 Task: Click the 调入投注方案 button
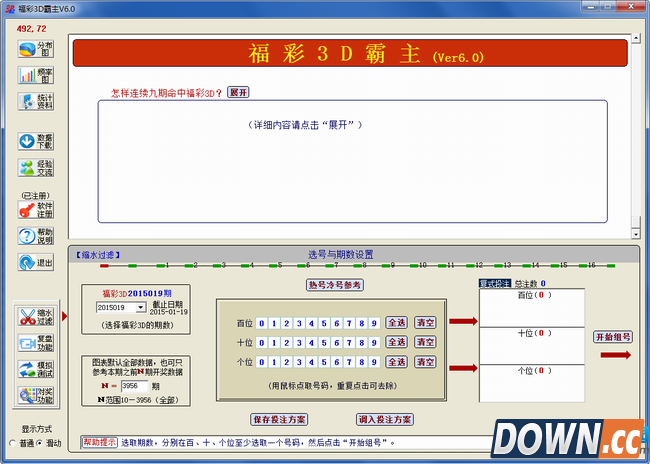point(385,420)
